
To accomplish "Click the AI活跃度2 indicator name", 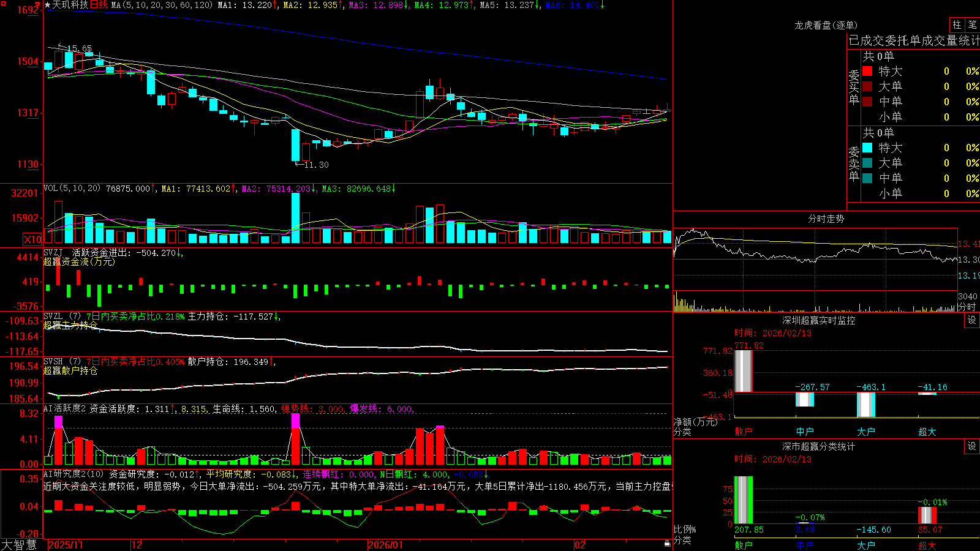I will coord(64,408).
